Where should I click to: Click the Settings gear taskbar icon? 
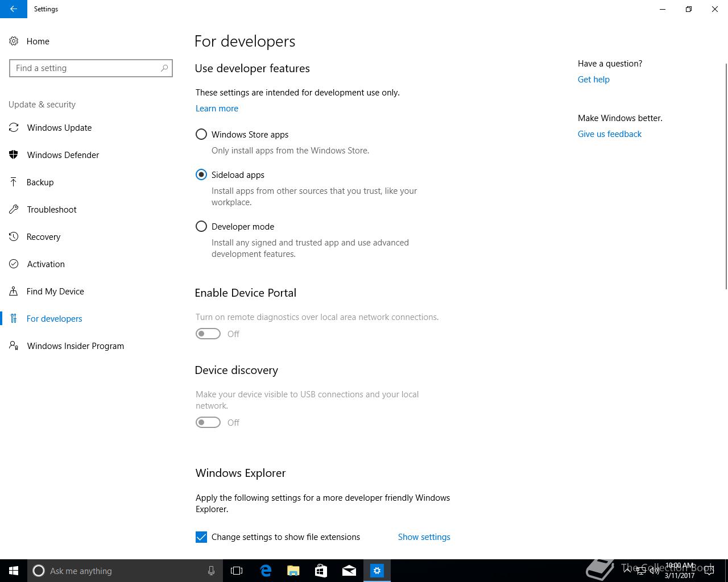377,571
